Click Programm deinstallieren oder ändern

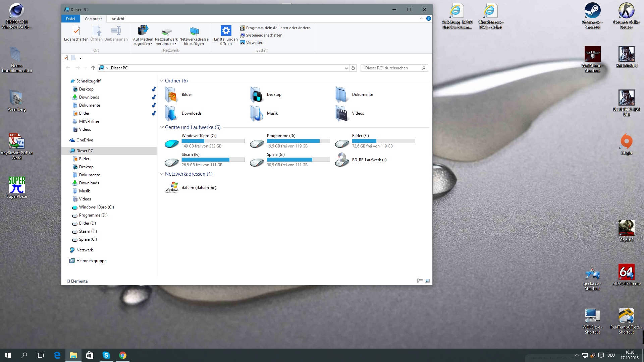(278, 28)
